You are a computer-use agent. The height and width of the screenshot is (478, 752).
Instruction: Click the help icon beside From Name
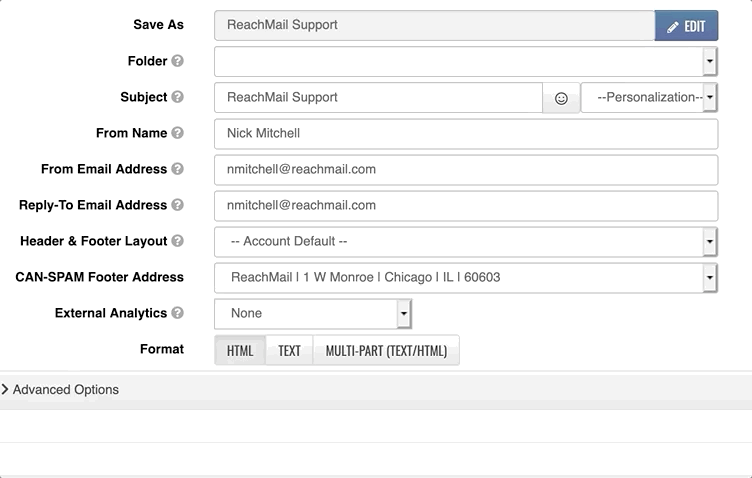(177, 133)
